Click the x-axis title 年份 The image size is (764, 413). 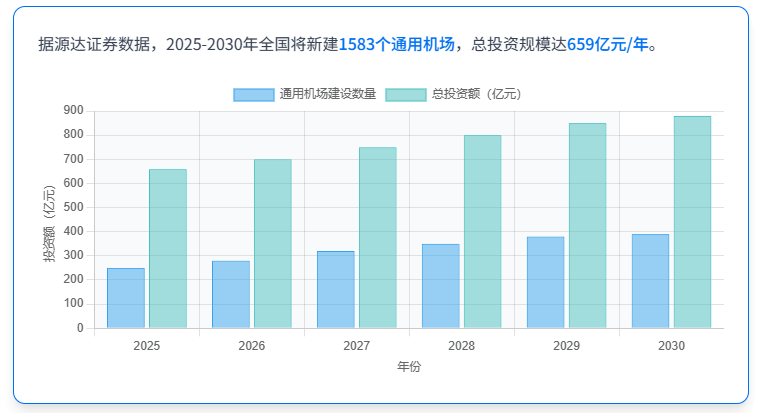[409, 367]
